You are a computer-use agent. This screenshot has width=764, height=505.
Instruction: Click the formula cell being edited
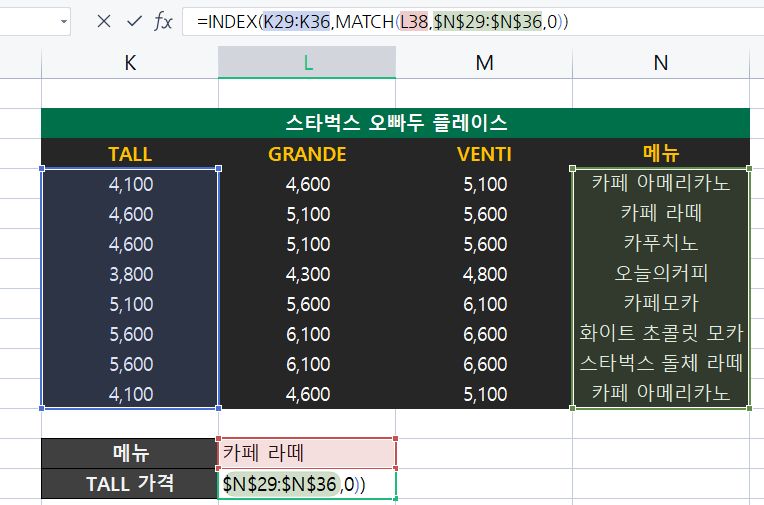[x=307, y=484]
